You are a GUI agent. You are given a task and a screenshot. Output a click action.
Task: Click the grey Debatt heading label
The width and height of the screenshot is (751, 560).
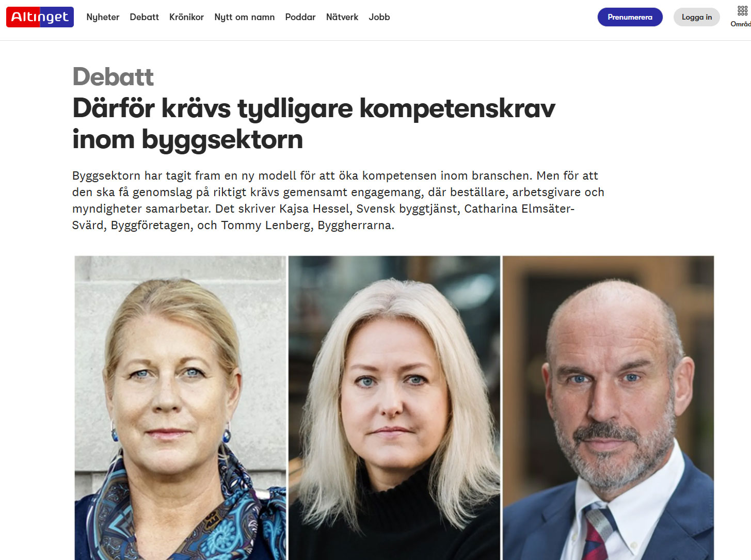pyautogui.click(x=113, y=77)
